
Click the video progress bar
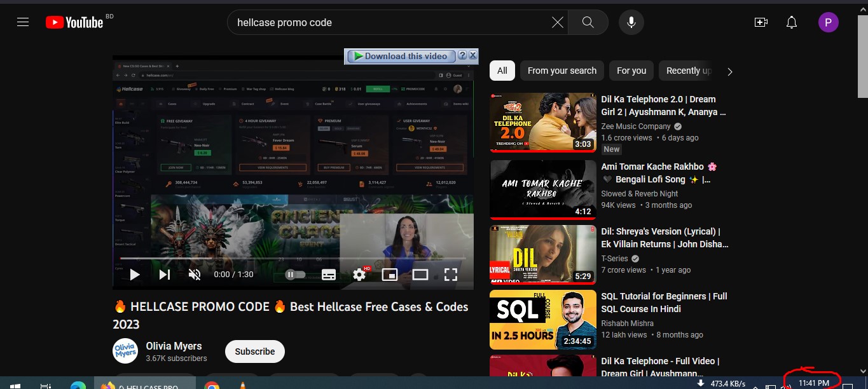pos(293,259)
